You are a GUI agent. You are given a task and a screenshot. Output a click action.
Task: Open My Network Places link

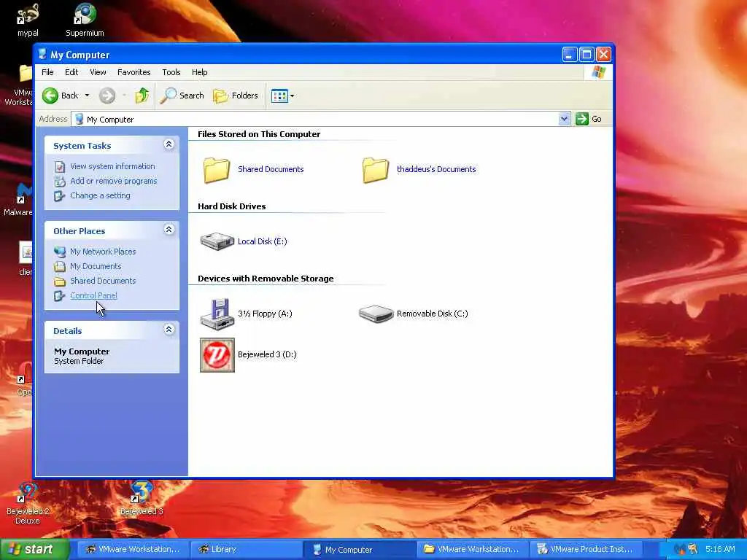pos(103,252)
